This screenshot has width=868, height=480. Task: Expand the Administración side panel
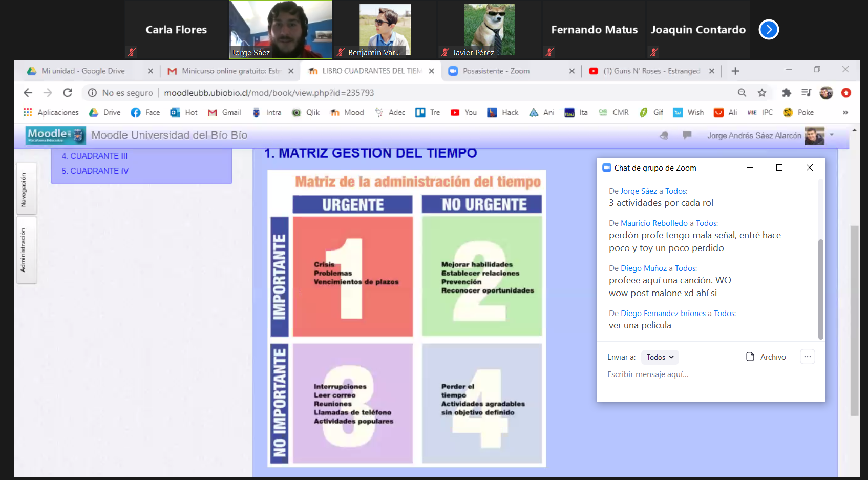point(24,250)
